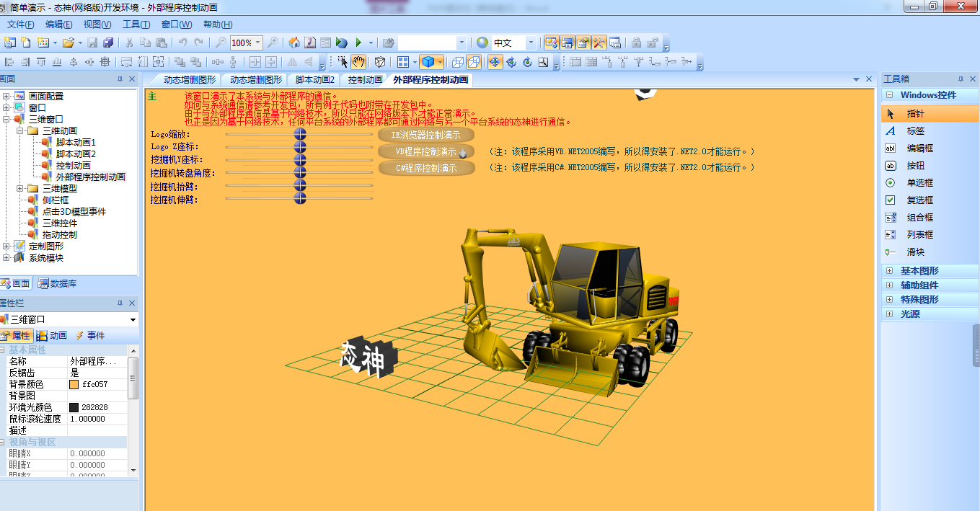Collapse the Windows控件 toolbox section
This screenshot has width=980, height=511.
[889, 95]
